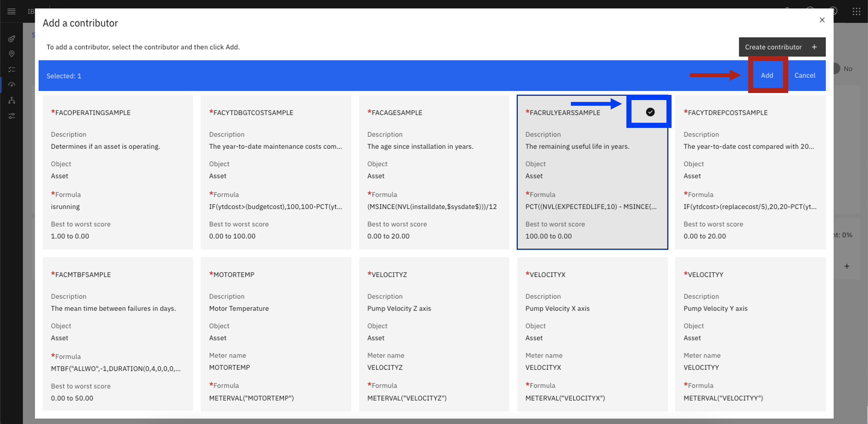Screen dimensions: 868x424
Task: Click 'The age since installation in years.' text
Action: coord(420,147)
